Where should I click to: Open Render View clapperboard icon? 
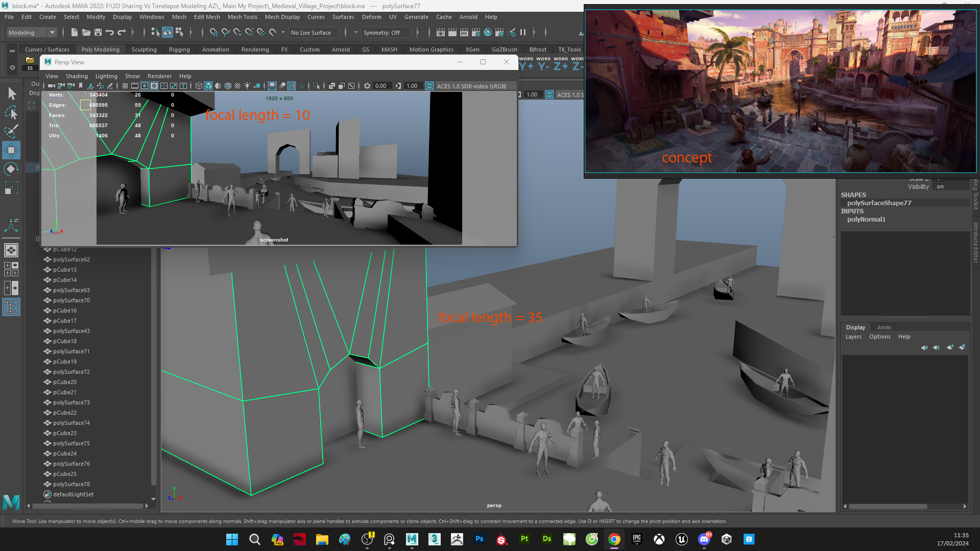point(441,32)
